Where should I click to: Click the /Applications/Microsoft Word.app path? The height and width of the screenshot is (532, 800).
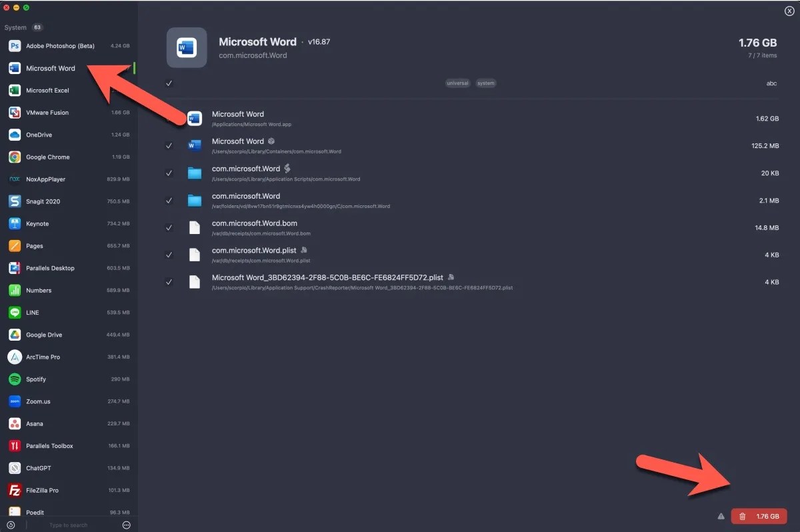pyautogui.click(x=251, y=125)
